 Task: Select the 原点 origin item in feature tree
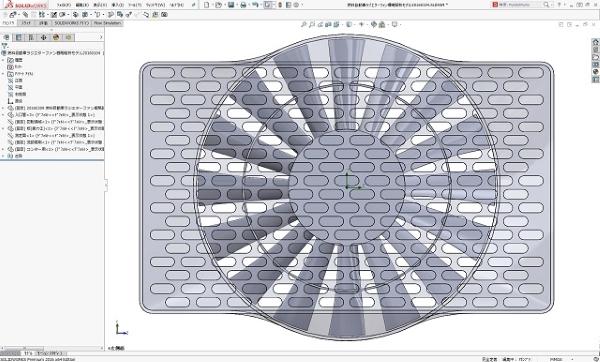tap(19, 101)
